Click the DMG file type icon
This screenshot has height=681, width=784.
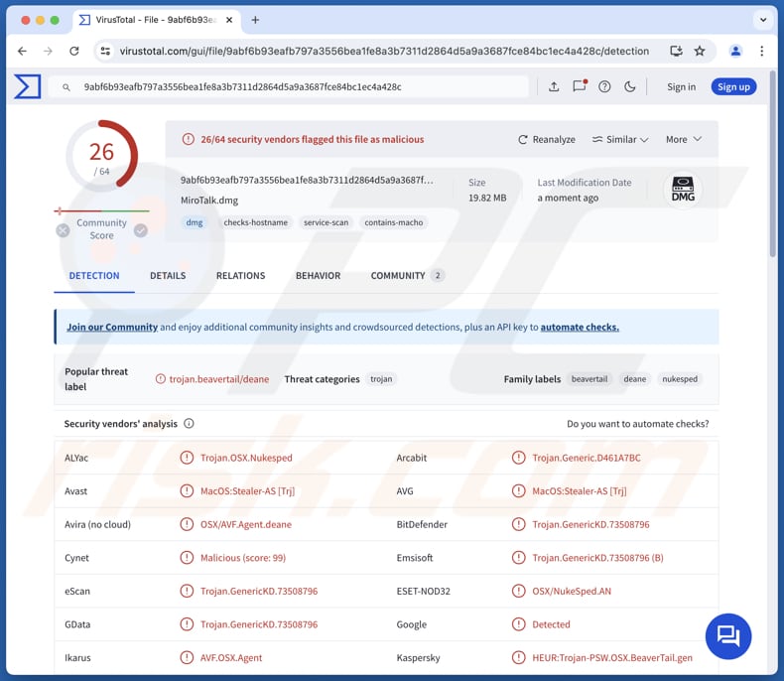click(x=683, y=190)
